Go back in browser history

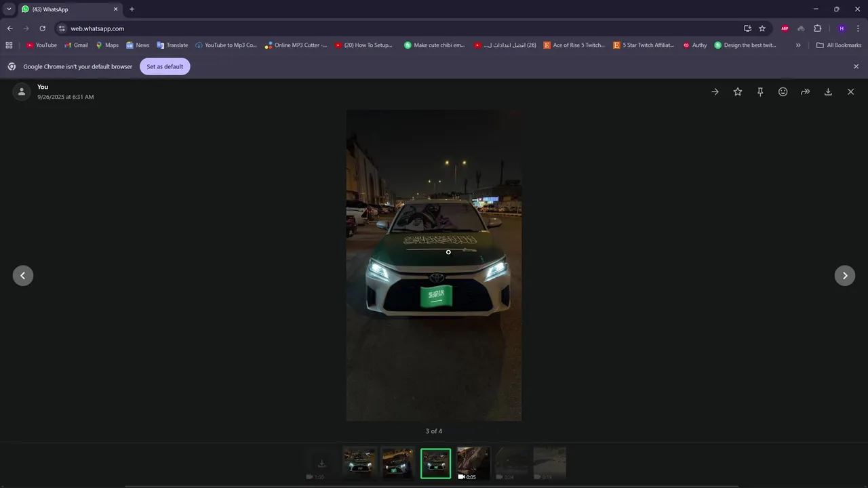pos(9,28)
